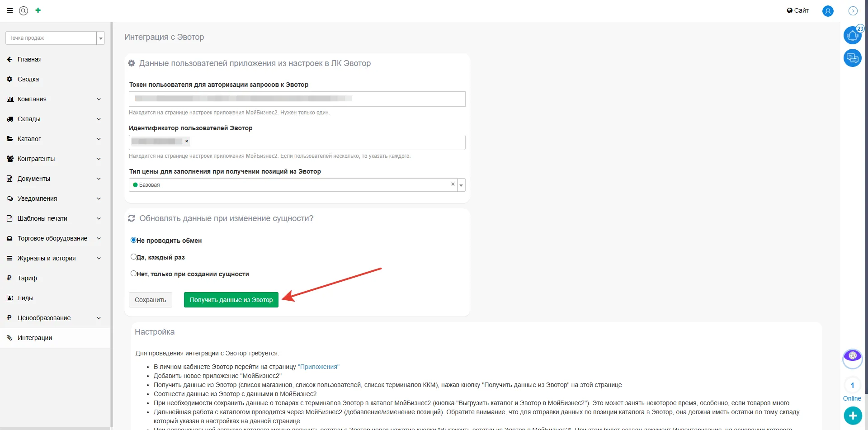This screenshot has height=430, width=868.
Task: Open the price type 'Базовая' dropdown arrow
Action: [x=461, y=185]
